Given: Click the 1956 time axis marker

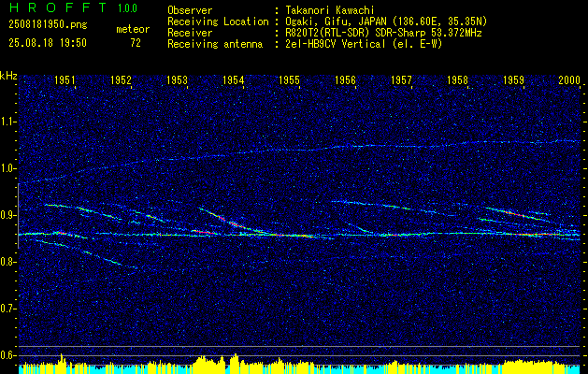Looking at the screenshot, I should (345, 80).
